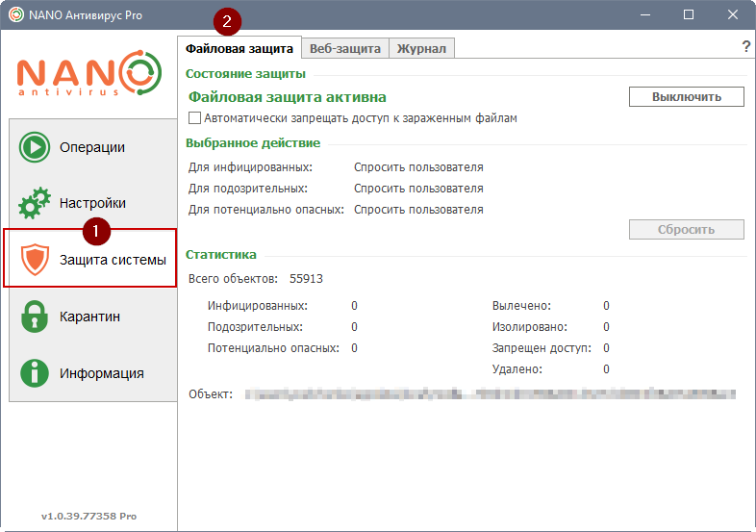This screenshot has height=532, width=756.
Task: Open help with the question mark icon
Action: (745, 47)
